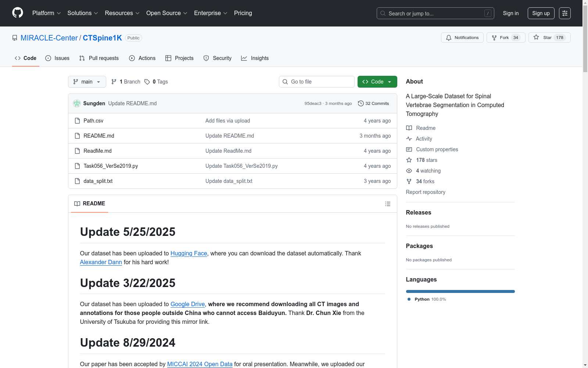Click the Go to file input

(317, 82)
